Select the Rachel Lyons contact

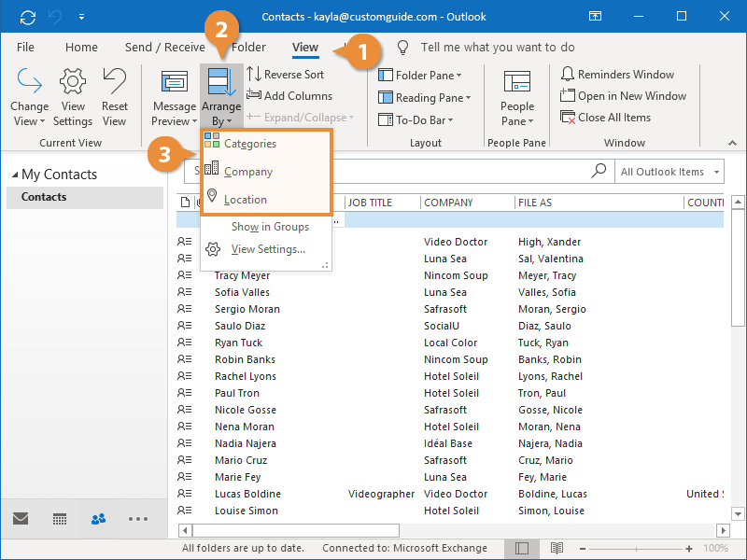(x=246, y=376)
